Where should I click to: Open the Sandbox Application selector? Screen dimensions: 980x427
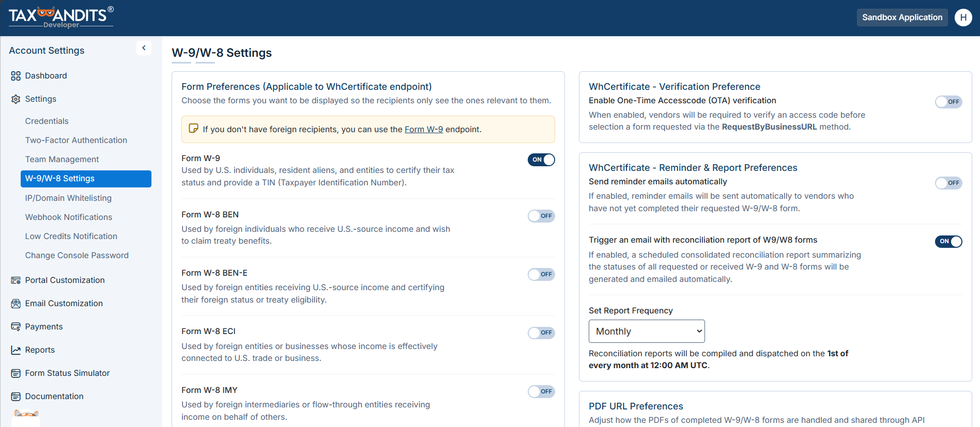pos(902,18)
